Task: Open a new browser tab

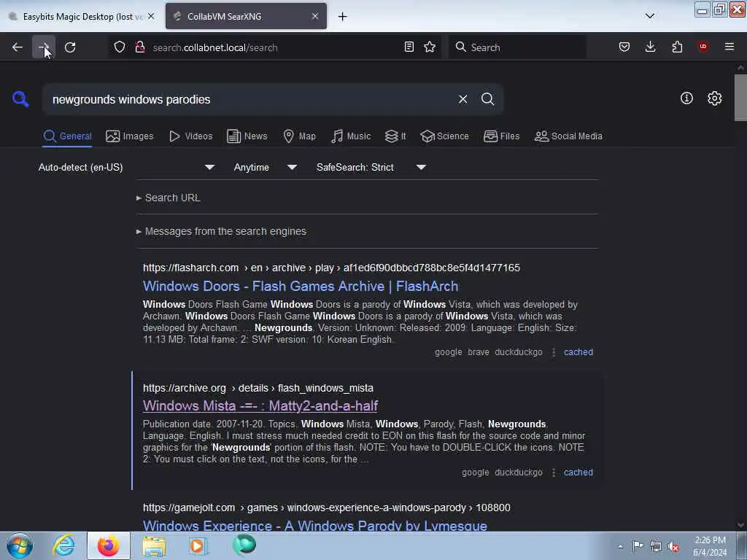Action: [343, 17]
